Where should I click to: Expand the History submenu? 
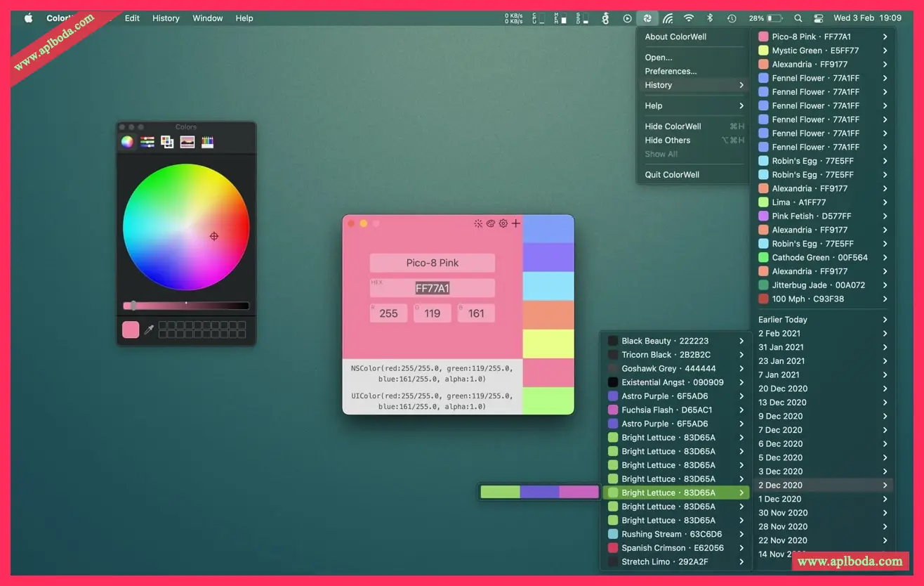click(693, 85)
